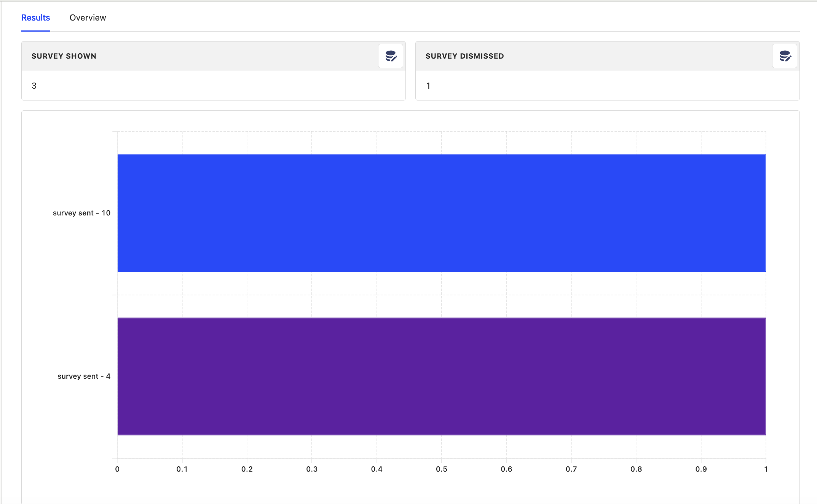Screen dimensions: 817x504
Task: Click the 0 origin label on the x-axis
Action: [x=117, y=469]
